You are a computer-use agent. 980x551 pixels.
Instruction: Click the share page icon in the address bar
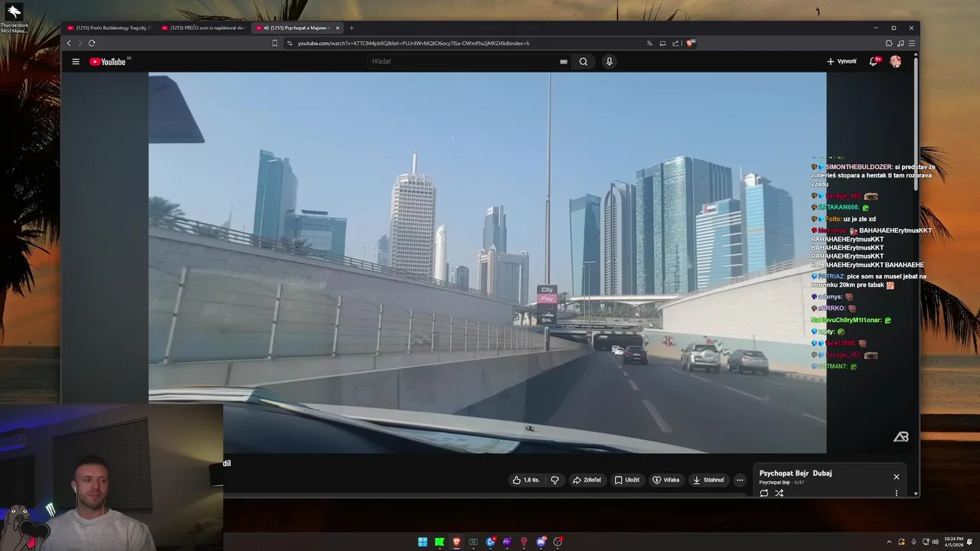pyautogui.click(x=675, y=43)
